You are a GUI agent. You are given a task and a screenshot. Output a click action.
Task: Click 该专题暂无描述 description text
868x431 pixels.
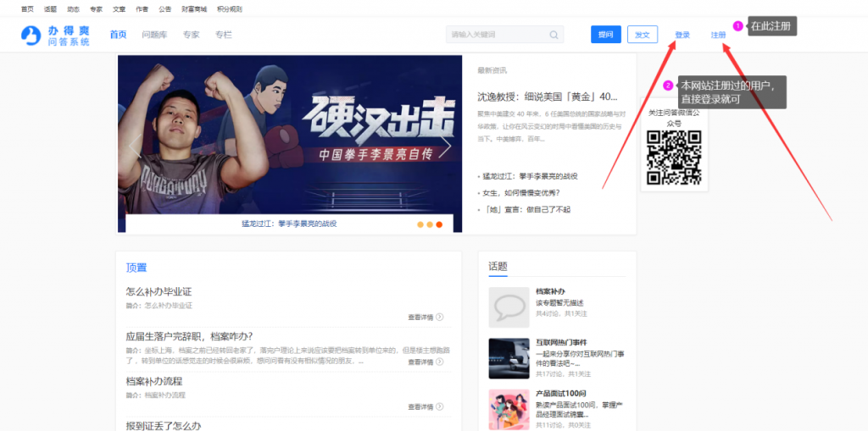[x=559, y=302]
